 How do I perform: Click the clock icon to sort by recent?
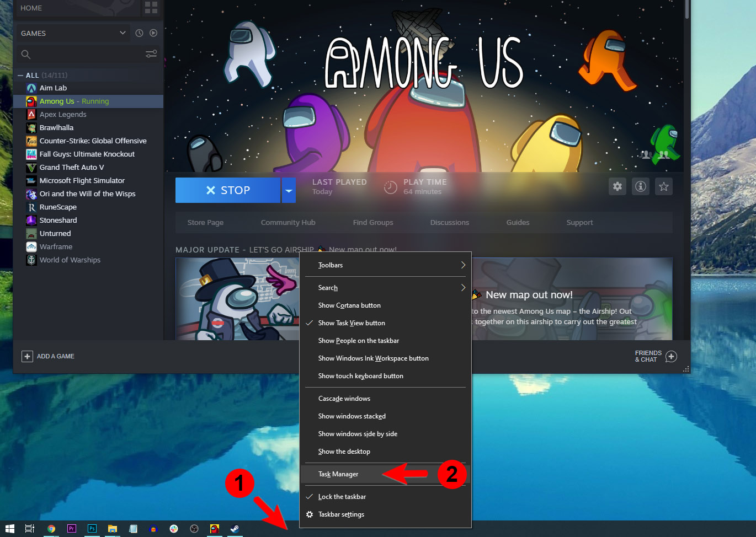139,33
